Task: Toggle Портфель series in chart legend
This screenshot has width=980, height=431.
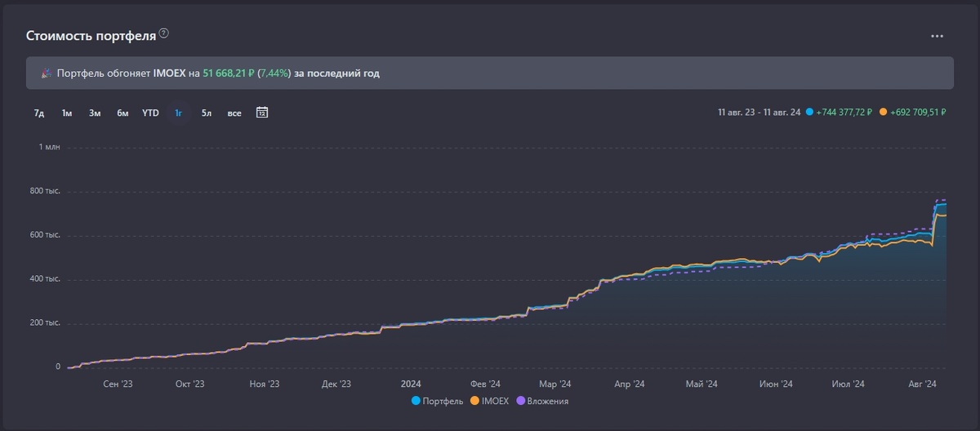Action: 439,401
